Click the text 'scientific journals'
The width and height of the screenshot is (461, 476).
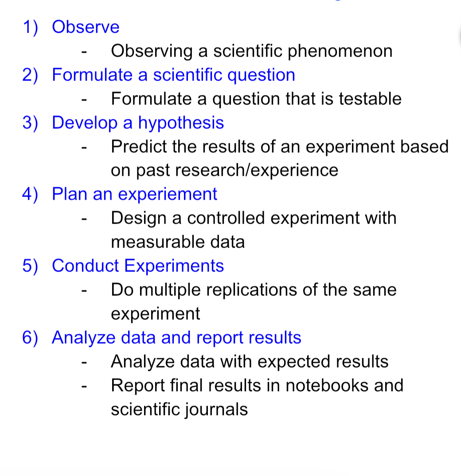point(179,410)
